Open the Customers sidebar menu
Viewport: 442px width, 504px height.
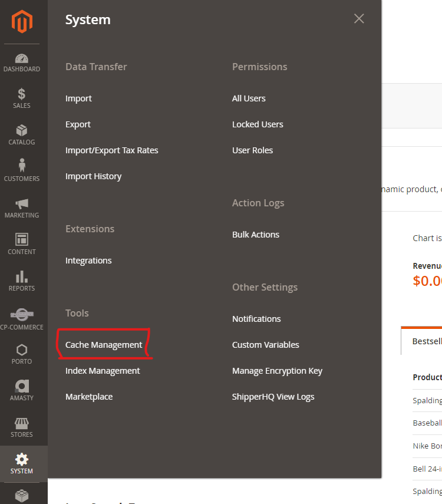(x=22, y=170)
